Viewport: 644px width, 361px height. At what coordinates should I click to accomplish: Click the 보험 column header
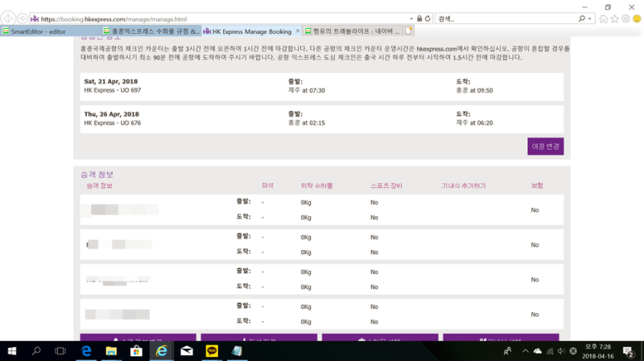point(537,186)
